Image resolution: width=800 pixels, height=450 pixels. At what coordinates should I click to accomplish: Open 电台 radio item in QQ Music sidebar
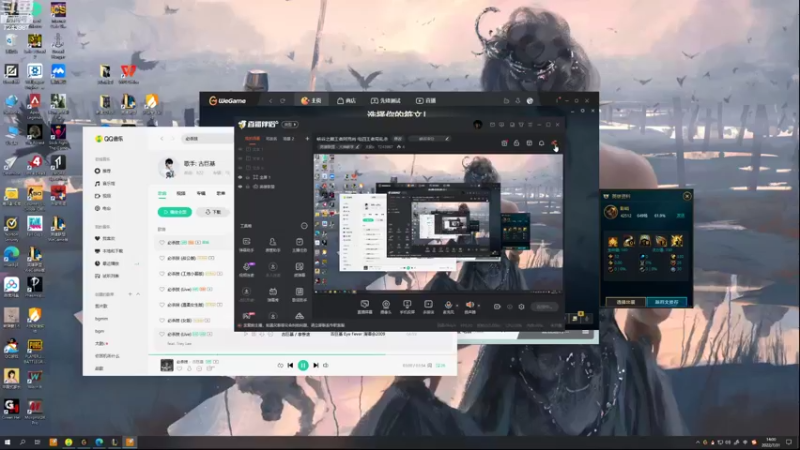coord(104,208)
